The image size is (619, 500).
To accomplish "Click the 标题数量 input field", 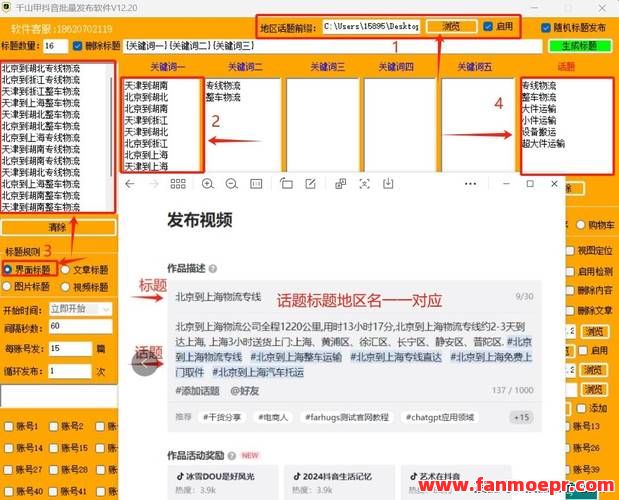I will pos(56,46).
